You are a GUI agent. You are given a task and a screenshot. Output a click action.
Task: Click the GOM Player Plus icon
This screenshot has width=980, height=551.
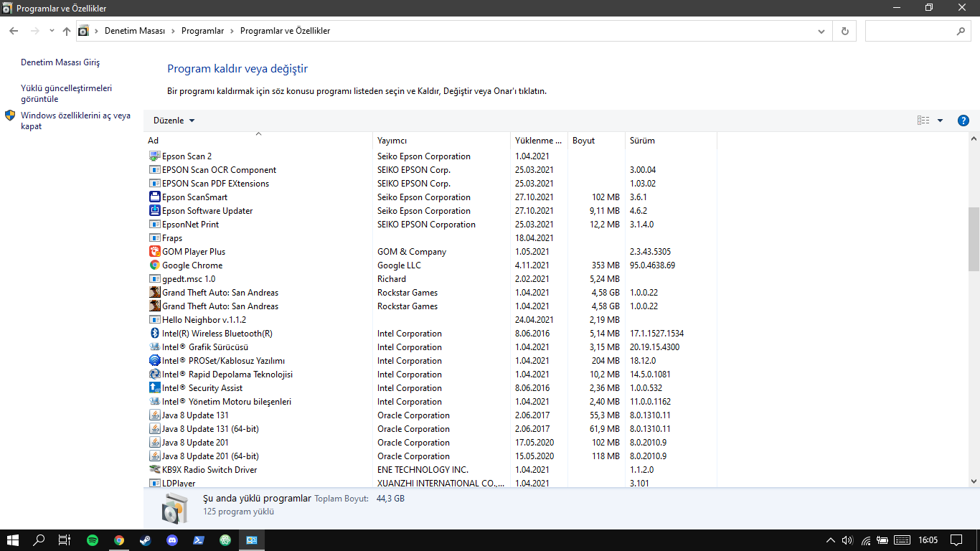click(154, 252)
